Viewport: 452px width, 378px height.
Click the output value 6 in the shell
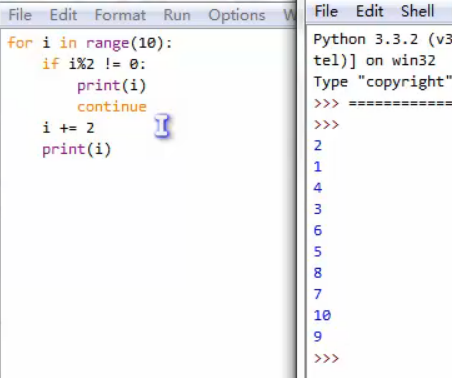point(318,230)
